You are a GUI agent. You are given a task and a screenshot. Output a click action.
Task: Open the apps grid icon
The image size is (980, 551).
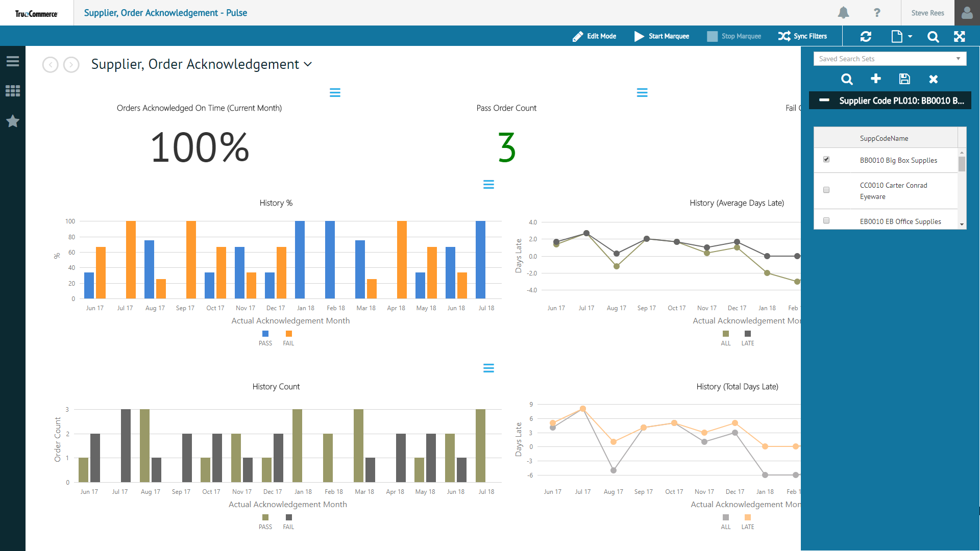pos(13,91)
